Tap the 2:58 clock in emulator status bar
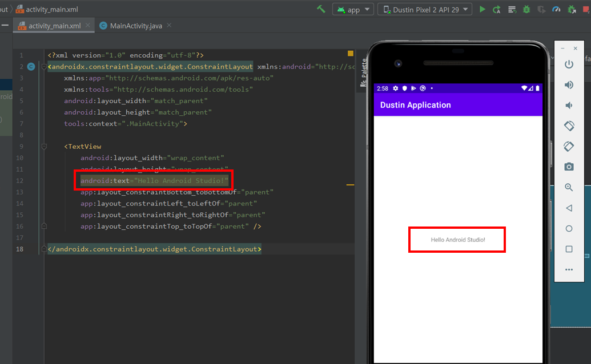The width and height of the screenshot is (591, 364). 382,88
